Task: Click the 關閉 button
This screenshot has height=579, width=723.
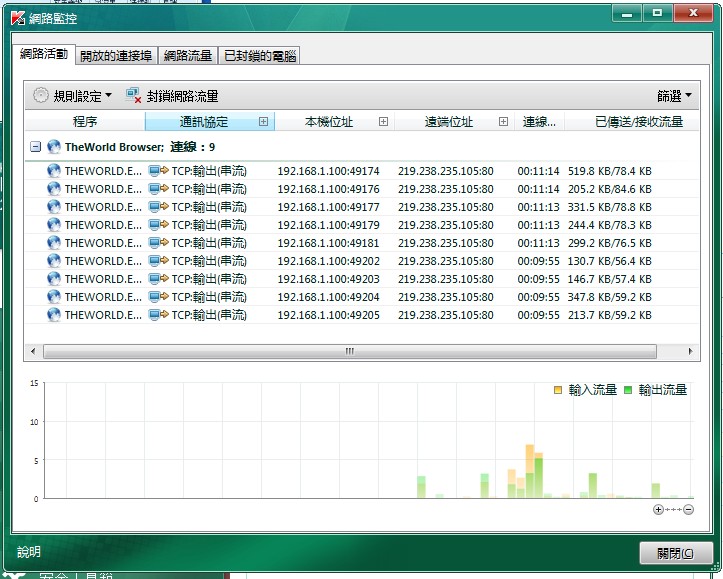Action: tap(676, 553)
